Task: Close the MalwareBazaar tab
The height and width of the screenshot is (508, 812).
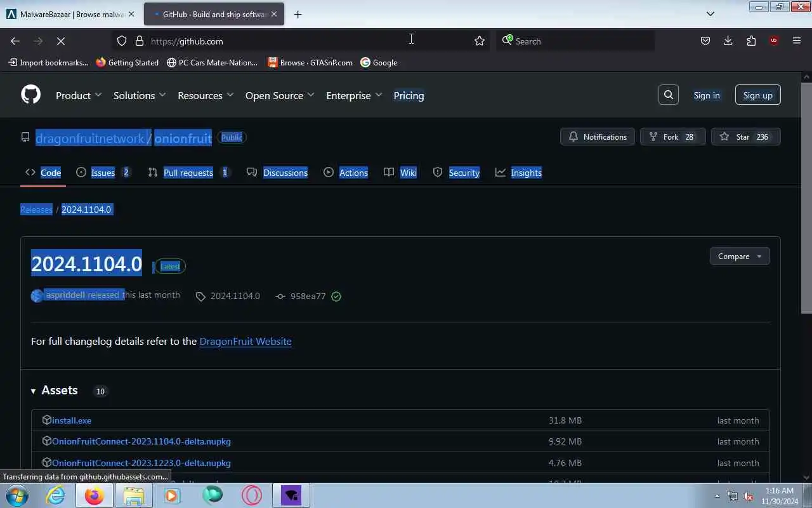Action: pyautogui.click(x=131, y=14)
